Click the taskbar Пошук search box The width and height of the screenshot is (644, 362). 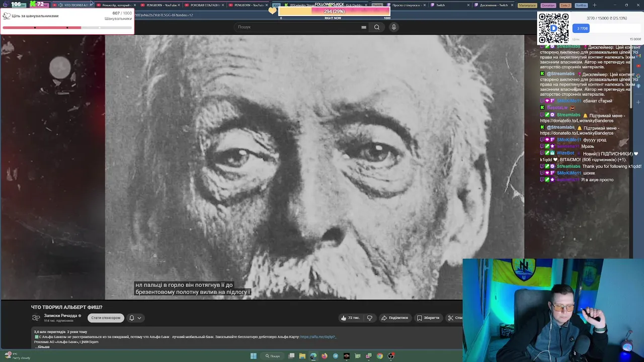(273, 356)
